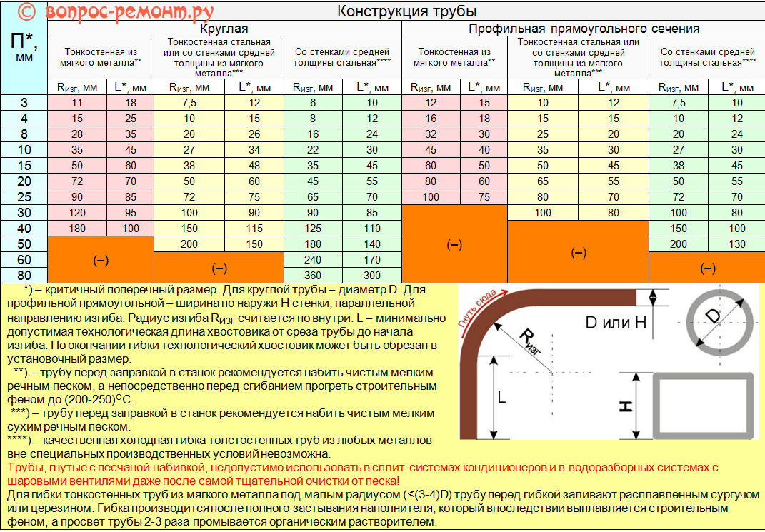
Task: Click the orange (–) cell under profile thick-walled steel
Action: pyautogui.click(x=706, y=268)
